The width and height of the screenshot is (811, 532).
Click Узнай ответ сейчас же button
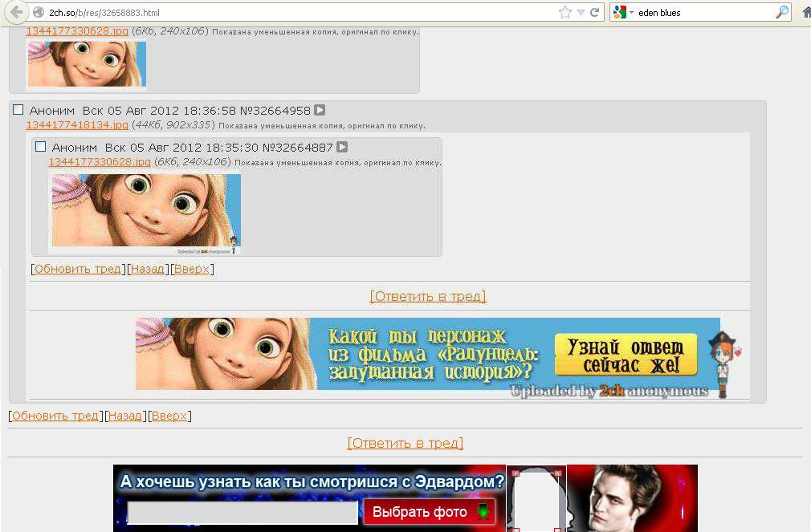click(x=626, y=355)
